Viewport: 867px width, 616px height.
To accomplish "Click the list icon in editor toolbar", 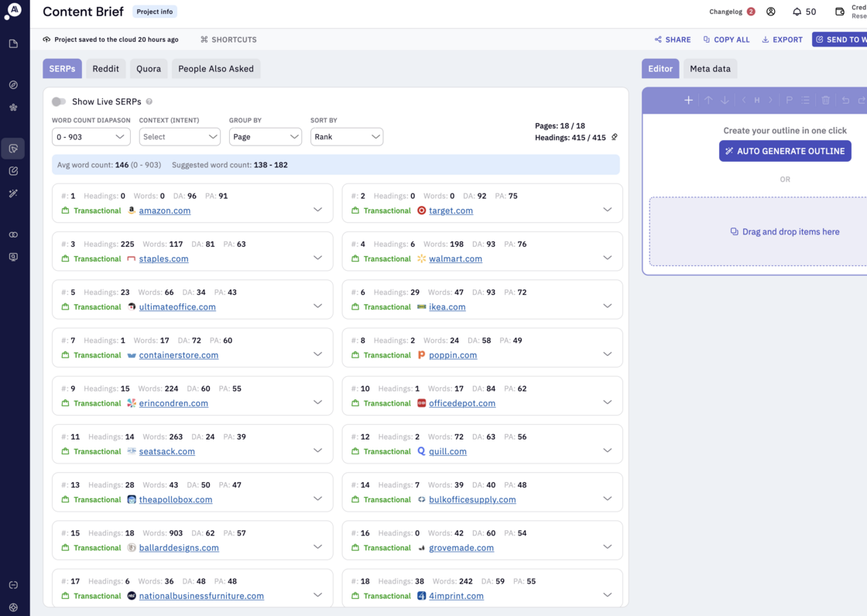I will point(806,100).
